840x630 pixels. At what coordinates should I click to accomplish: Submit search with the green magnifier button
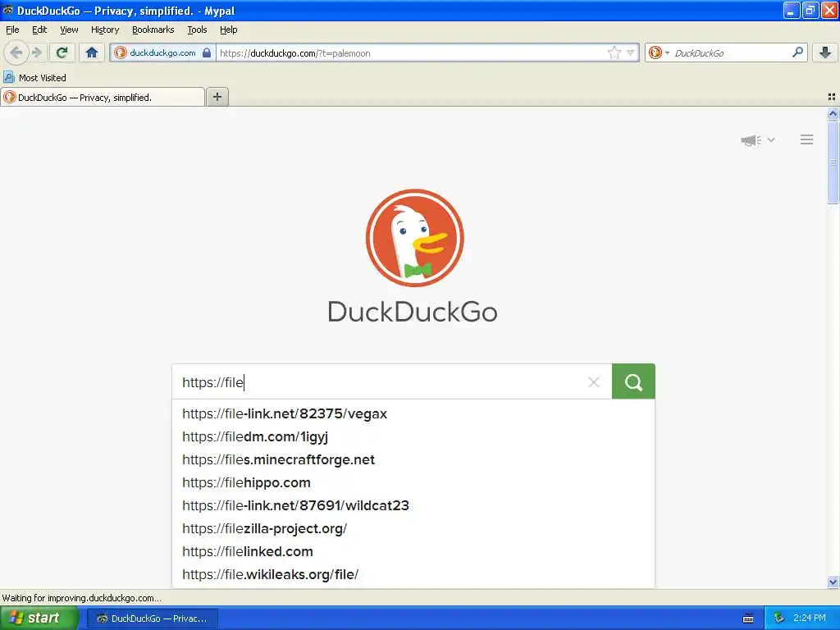[633, 381]
